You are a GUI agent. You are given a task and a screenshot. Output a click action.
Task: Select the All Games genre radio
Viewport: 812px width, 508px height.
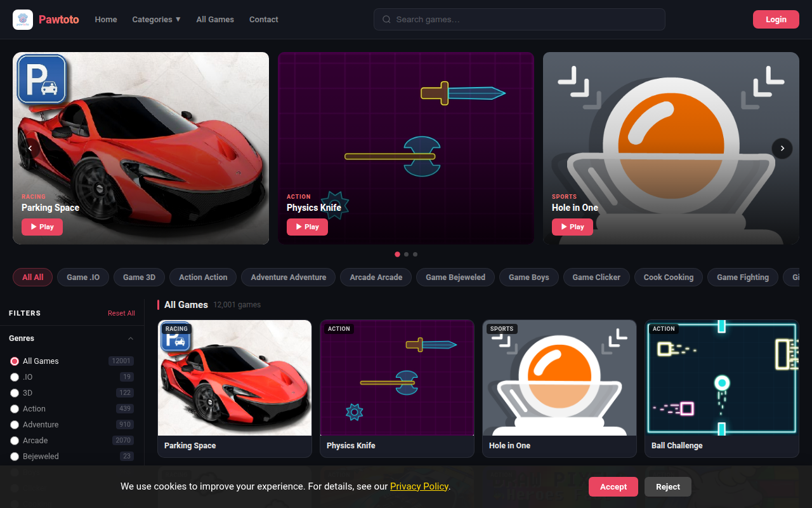tap(15, 361)
